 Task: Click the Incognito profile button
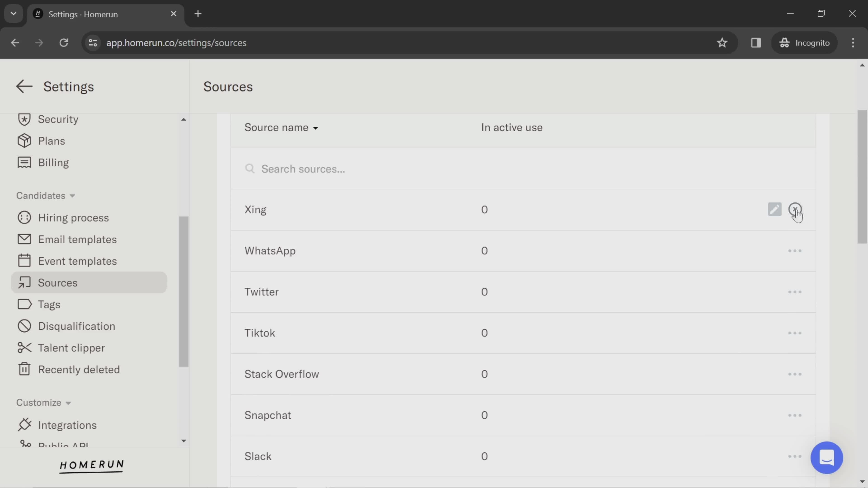coord(804,43)
